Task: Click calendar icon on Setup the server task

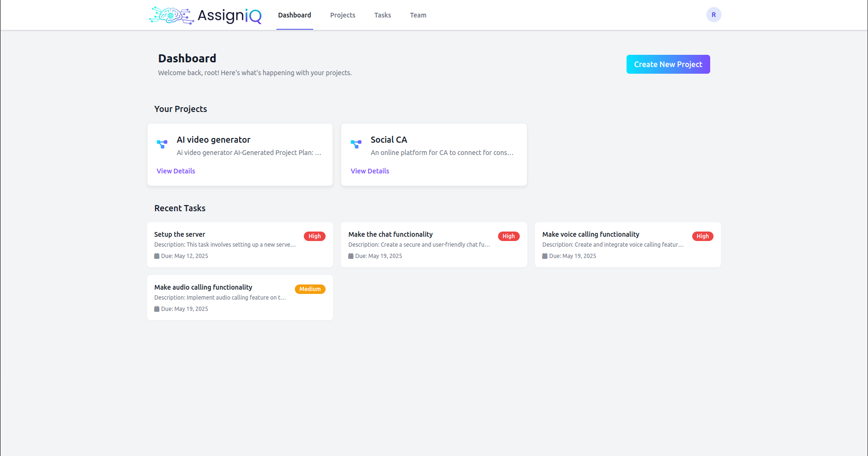Action: click(157, 256)
